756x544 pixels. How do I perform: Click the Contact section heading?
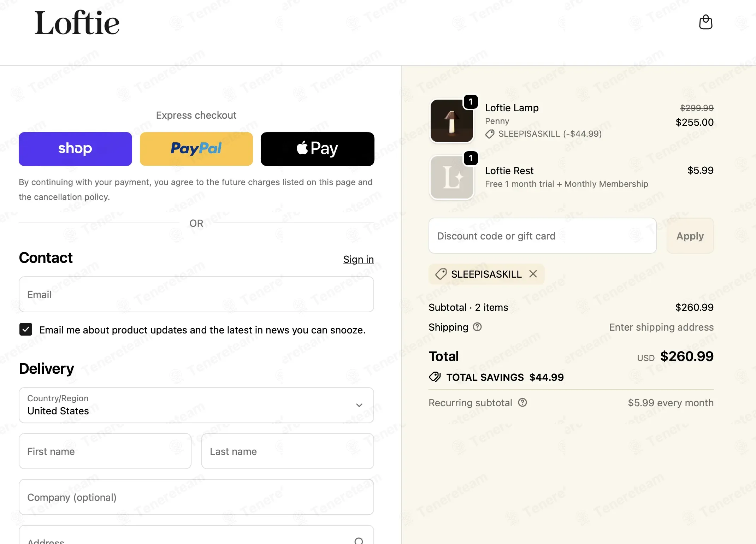46,258
